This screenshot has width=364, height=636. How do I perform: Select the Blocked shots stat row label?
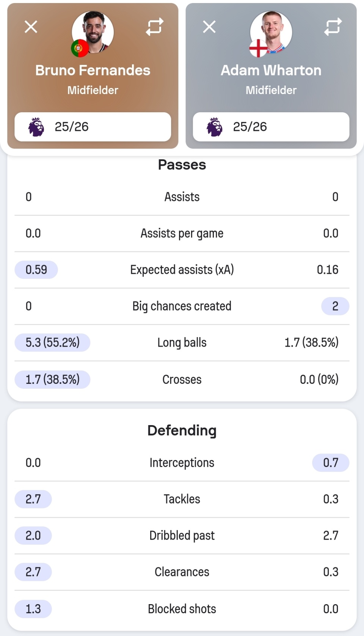(182, 609)
